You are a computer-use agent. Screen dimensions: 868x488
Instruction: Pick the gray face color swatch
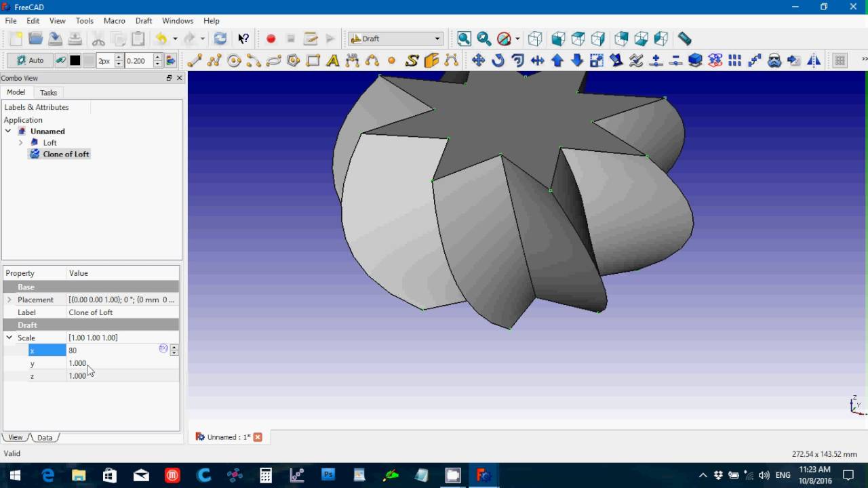pos(89,60)
